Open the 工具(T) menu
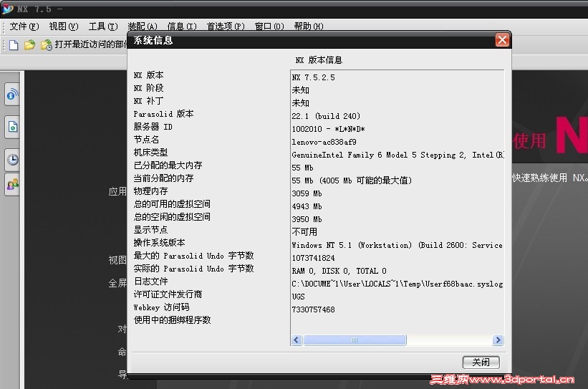Image resolution: width=588 pixels, height=389 pixels. point(102,27)
